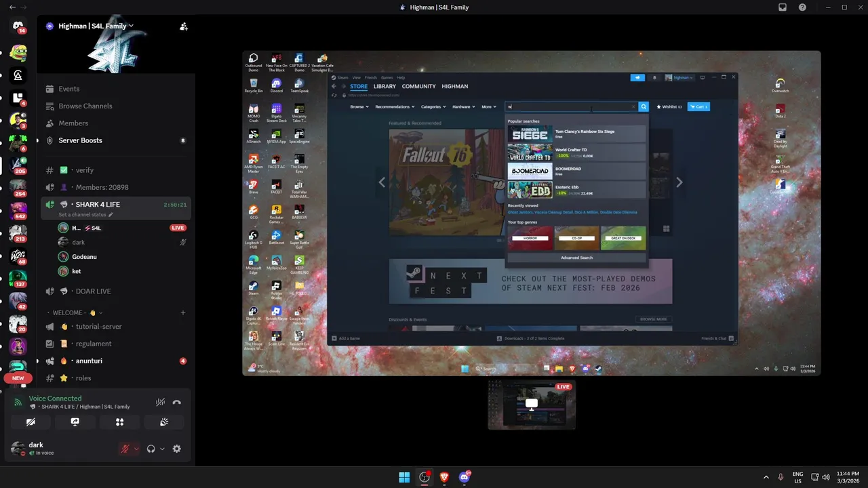Viewport: 868px width, 488px height.
Task: Click the plus icon next to WELCOME category
Action: (183, 312)
